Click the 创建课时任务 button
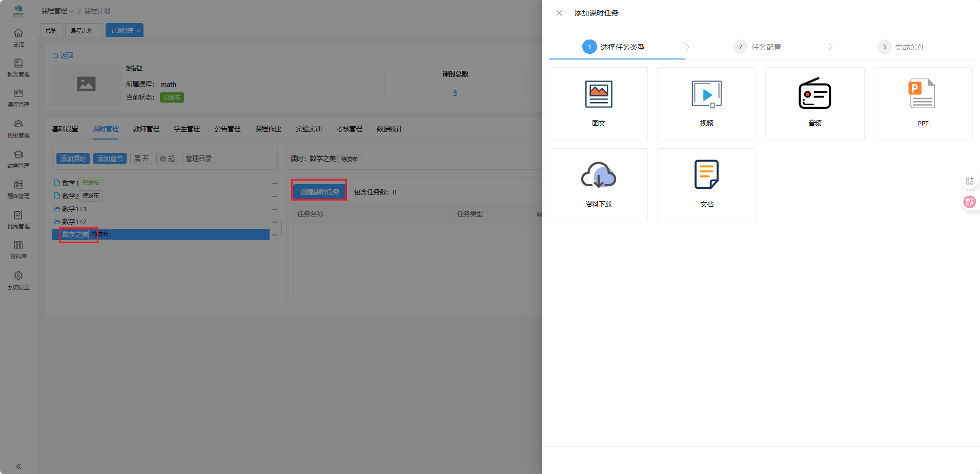 (x=319, y=192)
